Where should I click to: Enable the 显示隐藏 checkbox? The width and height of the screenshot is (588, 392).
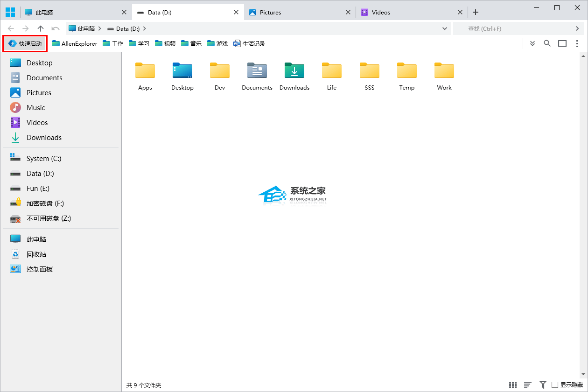pyautogui.click(x=555, y=385)
